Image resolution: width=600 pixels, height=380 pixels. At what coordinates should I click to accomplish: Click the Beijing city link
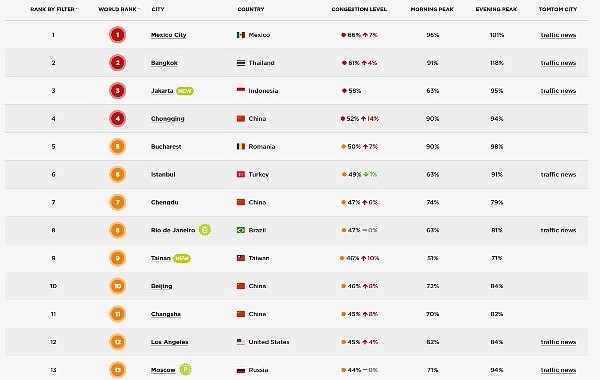point(161,286)
